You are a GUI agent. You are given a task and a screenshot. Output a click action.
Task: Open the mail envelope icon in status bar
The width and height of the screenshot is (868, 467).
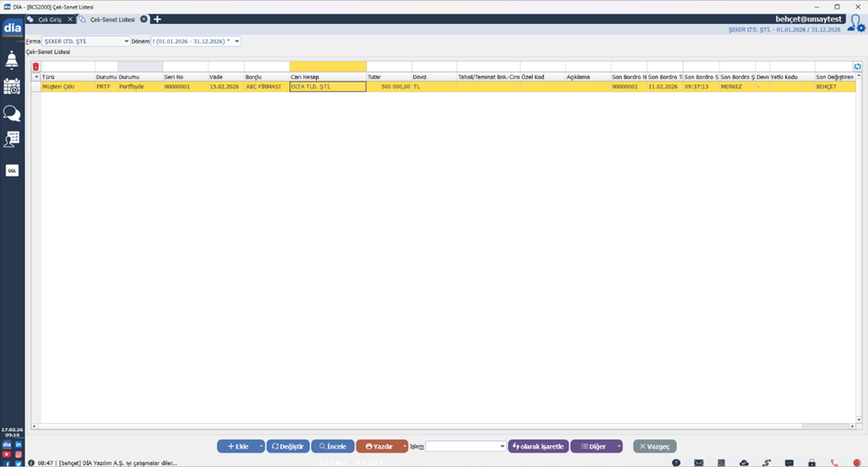click(x=699, y=462)
